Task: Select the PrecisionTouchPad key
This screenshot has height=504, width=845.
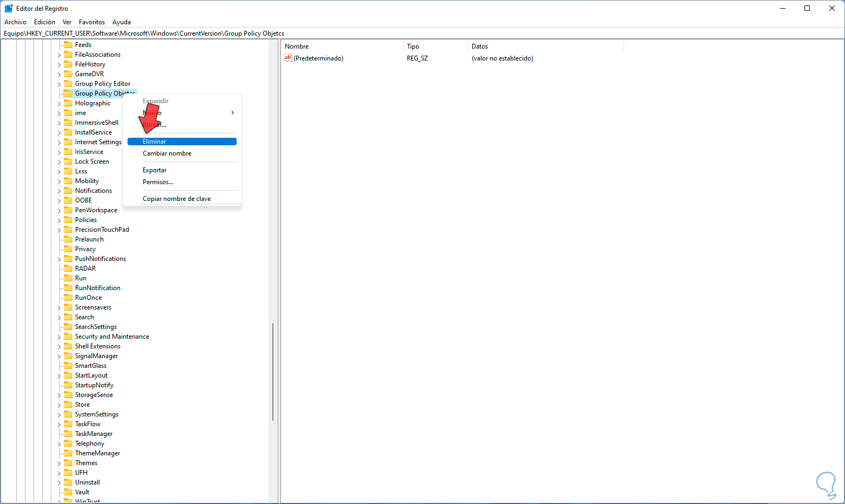Action: (102, 230)
